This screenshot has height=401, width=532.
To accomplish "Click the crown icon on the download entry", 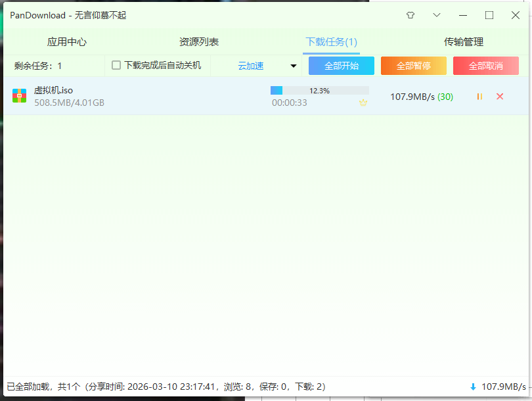I will (363, 103).
